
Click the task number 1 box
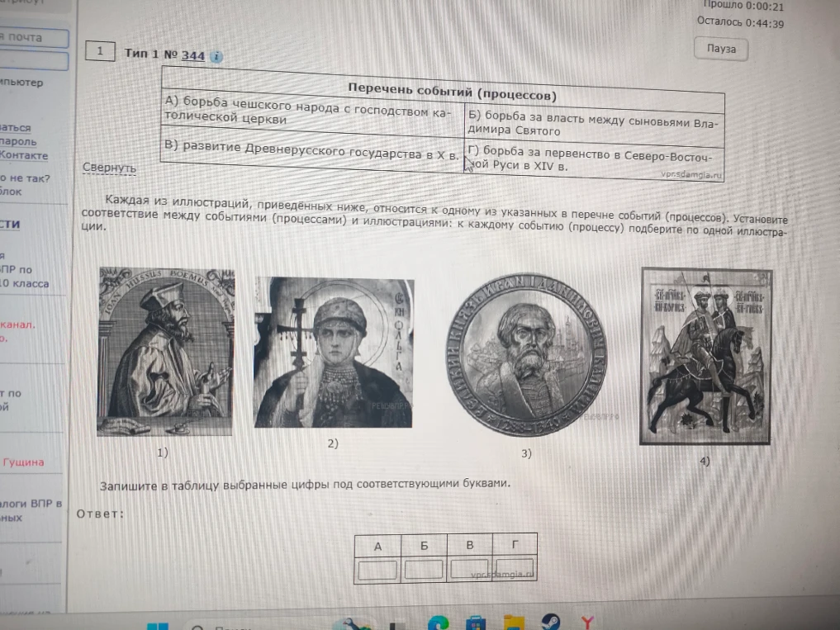click(100, 51)
